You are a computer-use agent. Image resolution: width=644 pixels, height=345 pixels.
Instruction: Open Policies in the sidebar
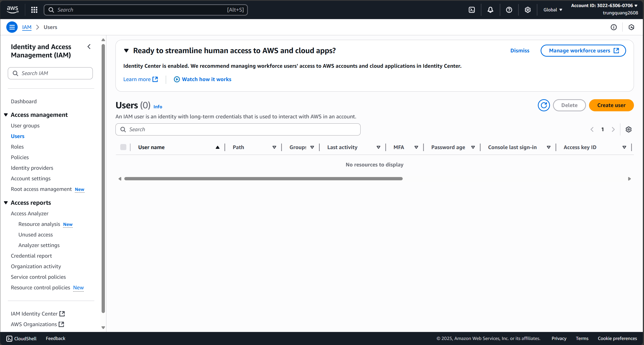click(x=20, y=157)
